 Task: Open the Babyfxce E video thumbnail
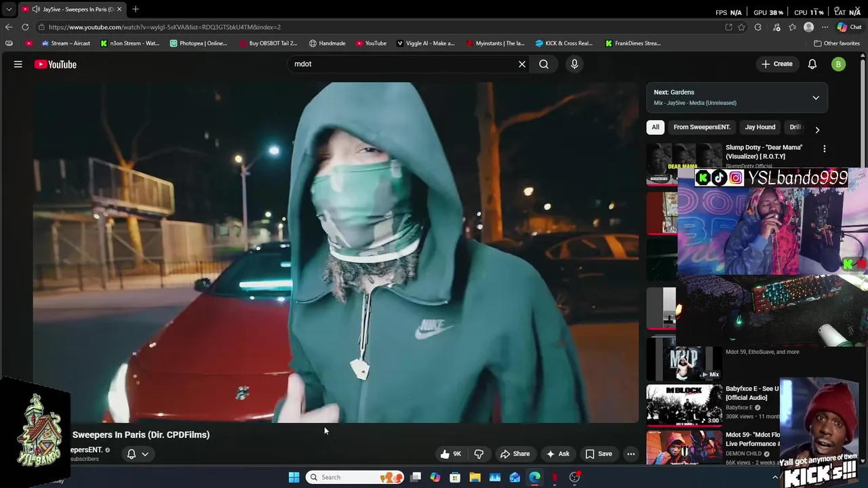[x=684, y=405]
